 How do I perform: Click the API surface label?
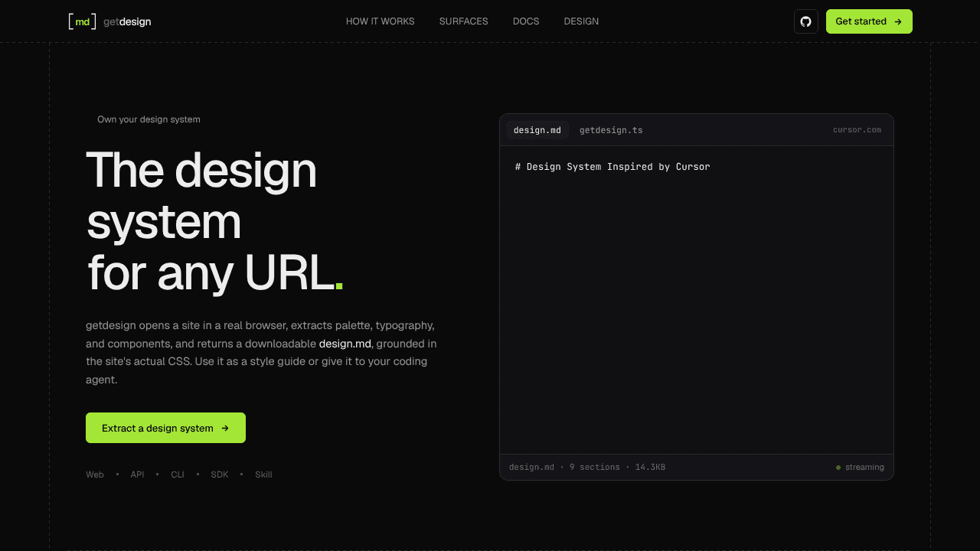click(137, 474)
